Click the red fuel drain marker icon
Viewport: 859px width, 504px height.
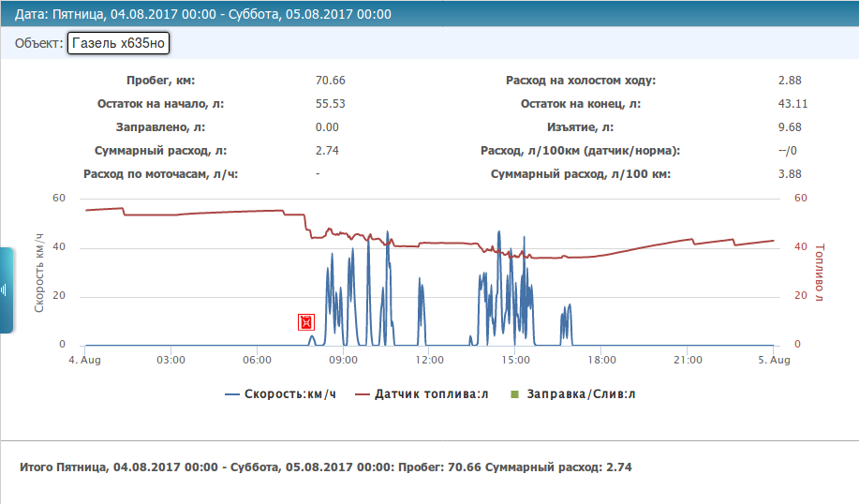point(305,322)
